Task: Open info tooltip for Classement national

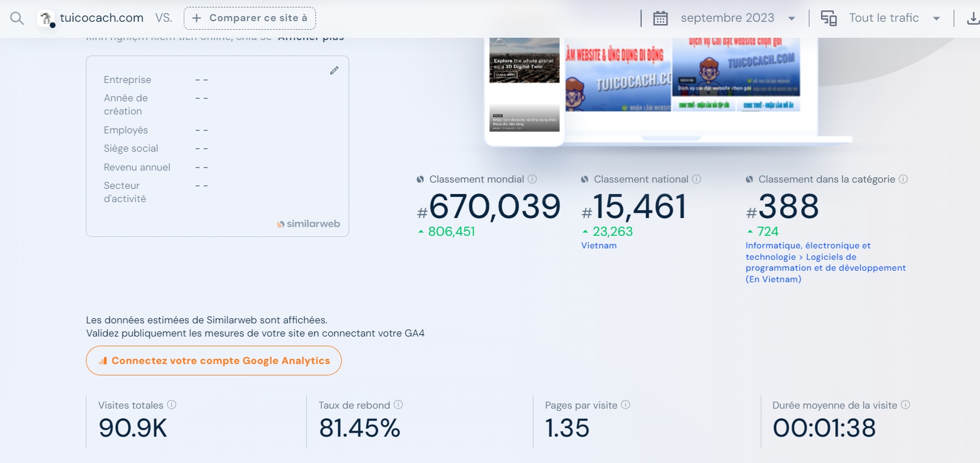Action: pyautogui.click(x=697, y=179)
